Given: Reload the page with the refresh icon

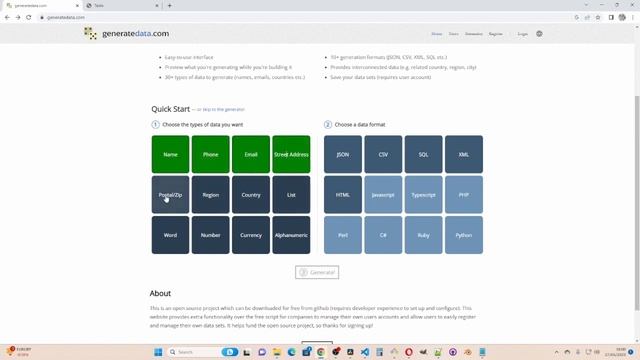Looking at the screenshot, I should click(29, 18).
